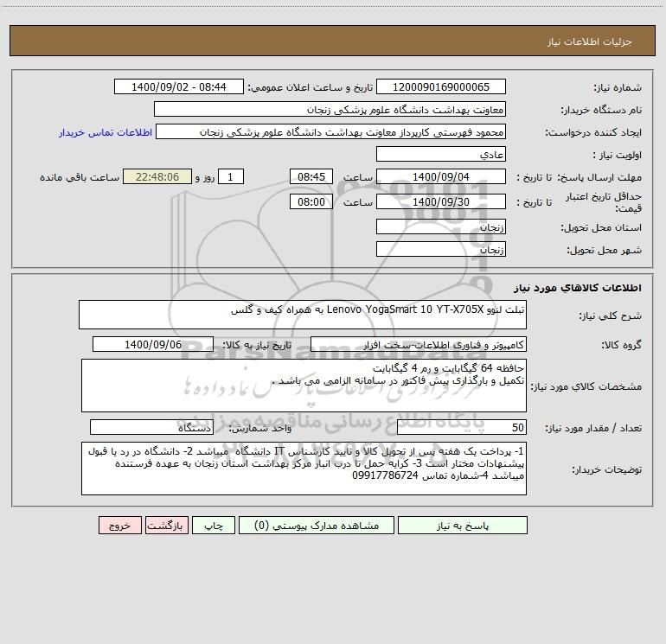Click the شماره نیاز label

pos(618,88)
